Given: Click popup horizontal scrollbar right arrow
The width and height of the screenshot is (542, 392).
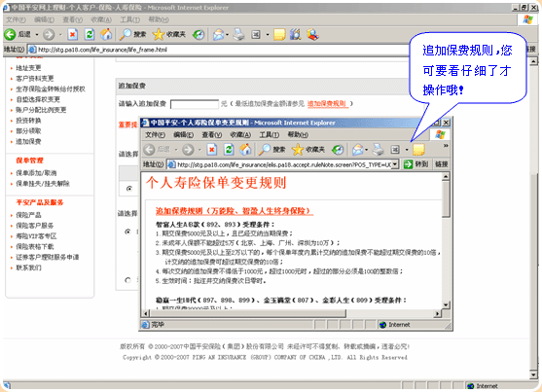Looking at the screenshot, I should (x=438, y=313).
